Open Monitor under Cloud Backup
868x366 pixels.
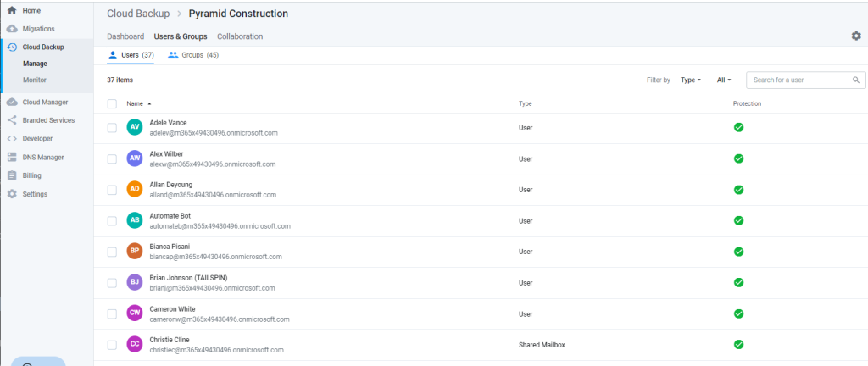click(x=34, y=80)
